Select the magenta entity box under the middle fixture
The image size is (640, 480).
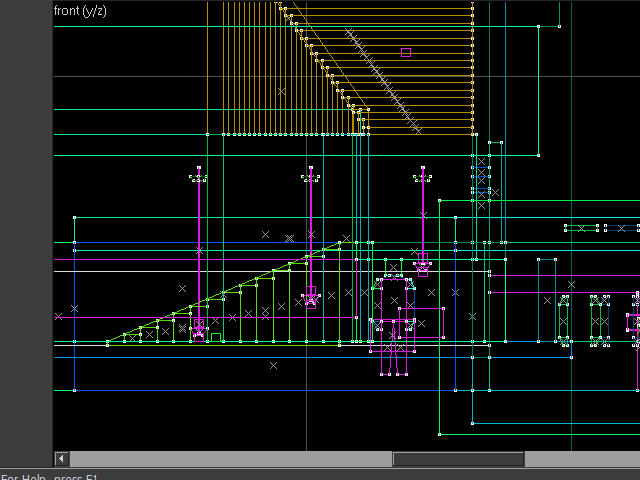[311, 296]
